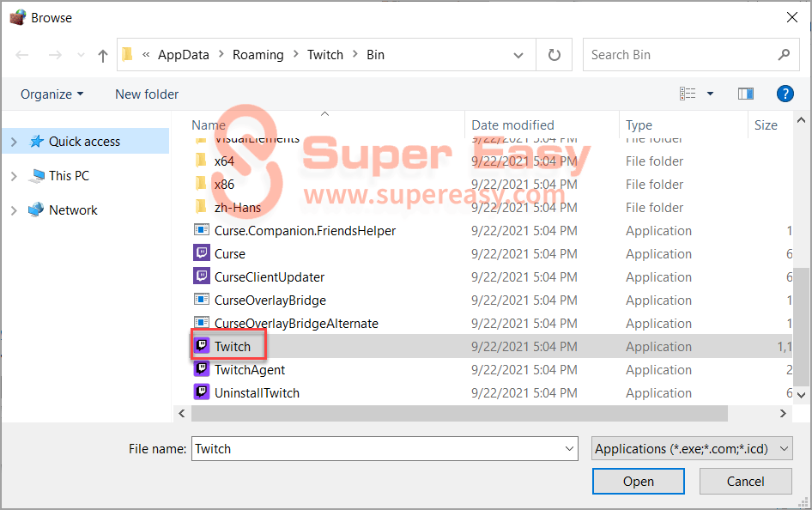This screenshot has width=812, height=510.
Task: Expand the Quick access tree node
Action: pyautogui.click(x=14, y=142)
